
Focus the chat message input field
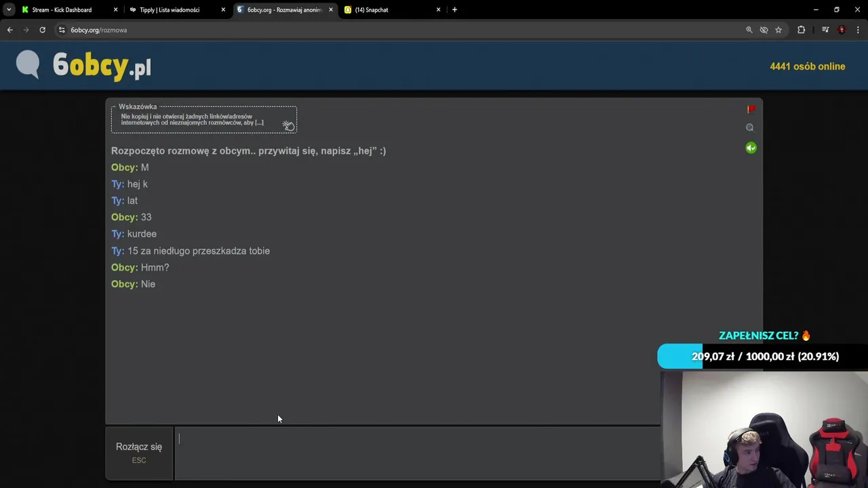tap(417, 453)
